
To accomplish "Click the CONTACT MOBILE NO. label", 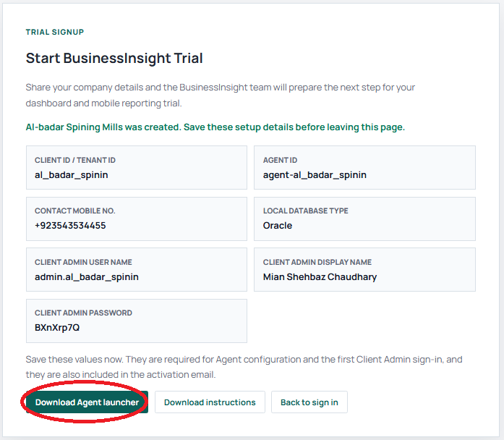I will coord(75,211).
